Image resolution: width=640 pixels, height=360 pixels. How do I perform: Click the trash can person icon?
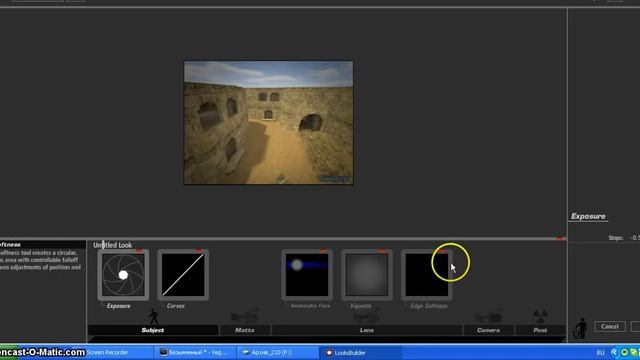pyautogui.click(x=580, y=329)
